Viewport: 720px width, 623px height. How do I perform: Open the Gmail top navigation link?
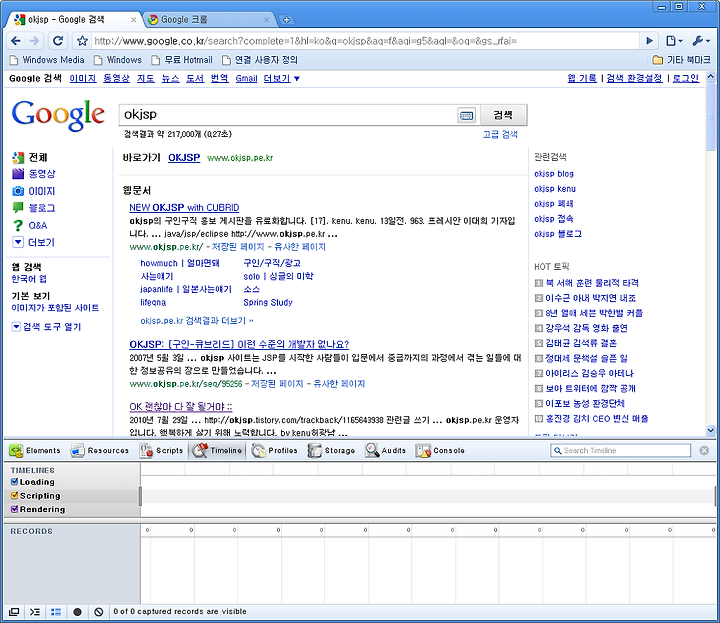tap(247, 79)
